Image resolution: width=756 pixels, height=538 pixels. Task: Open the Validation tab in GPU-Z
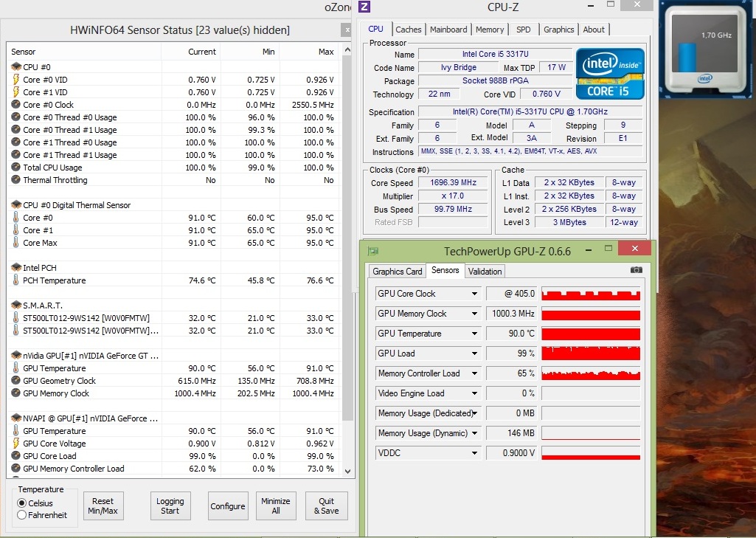coord(485,271)
